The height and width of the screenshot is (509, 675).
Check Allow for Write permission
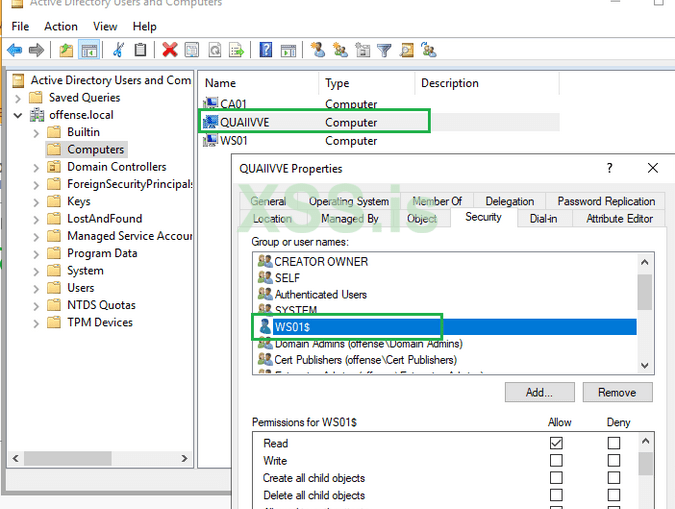click(x=556, y=460)
